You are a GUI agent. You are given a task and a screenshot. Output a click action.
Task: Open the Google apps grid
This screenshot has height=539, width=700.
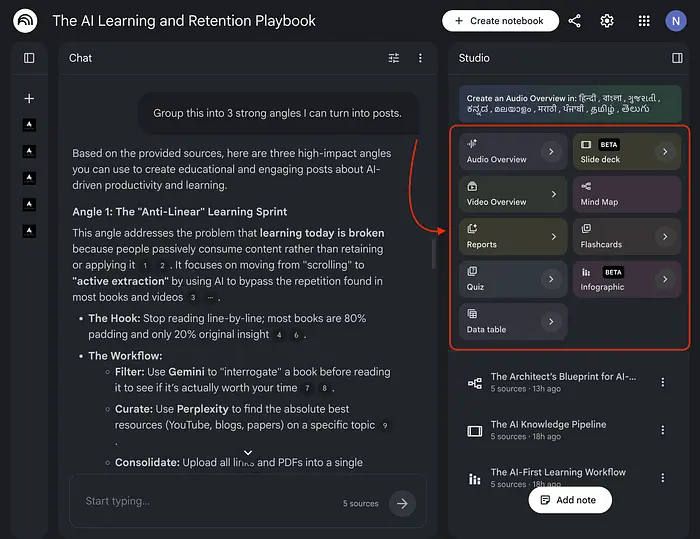click(644, 21)
